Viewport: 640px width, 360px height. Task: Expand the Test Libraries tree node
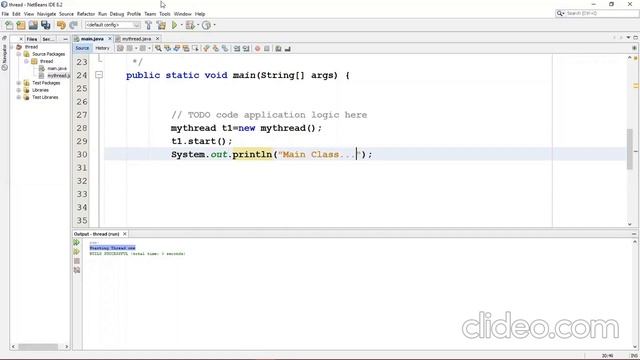click(x=19, y=98)
